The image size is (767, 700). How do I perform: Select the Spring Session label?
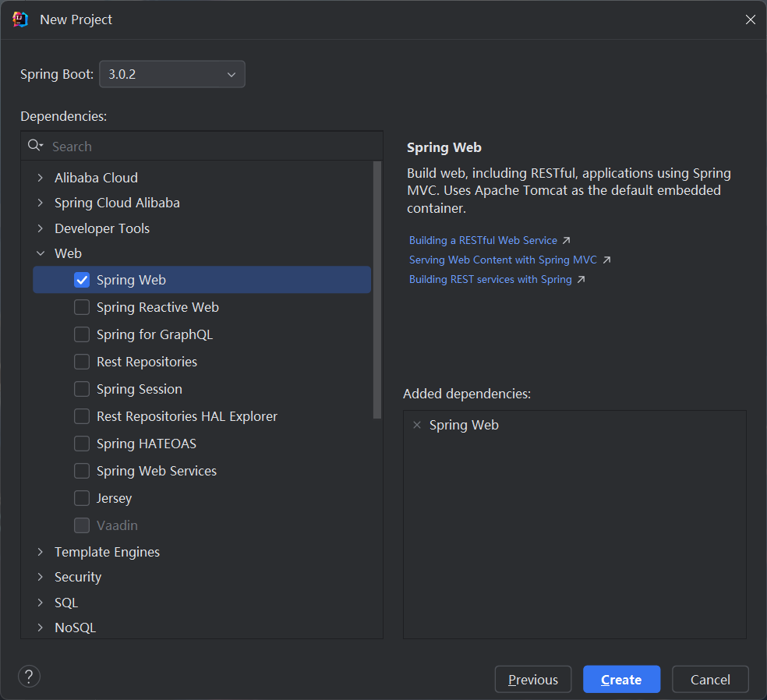(x=140, y=390)
